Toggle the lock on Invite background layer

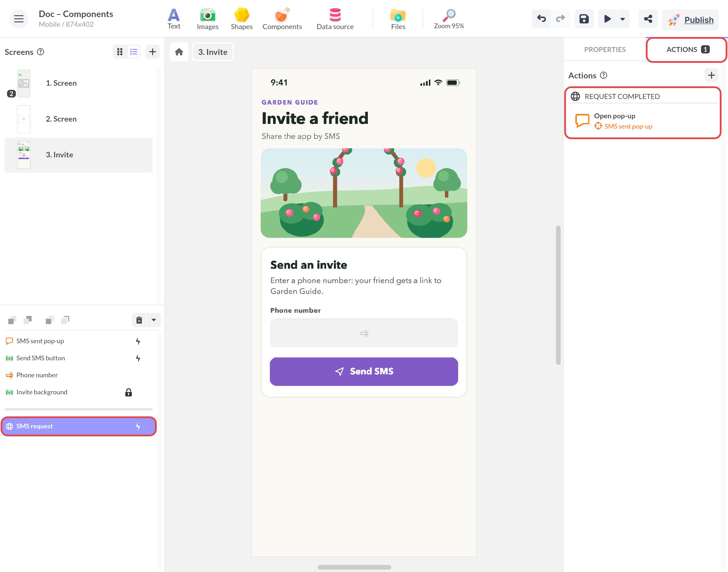[x=129, y=393]
